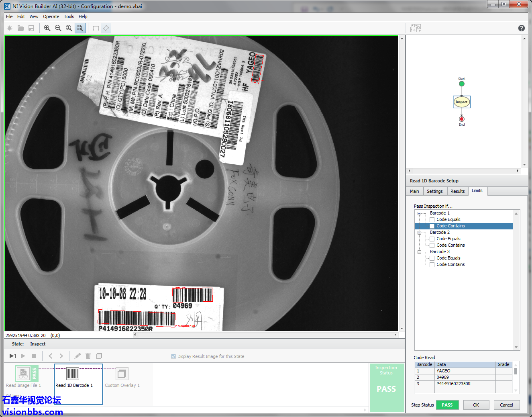Image resolution: width=532 pixels, height=417 pixels.
Task: Enable Code Equals checkbox under Barcode 1
Action: point(432,220)
